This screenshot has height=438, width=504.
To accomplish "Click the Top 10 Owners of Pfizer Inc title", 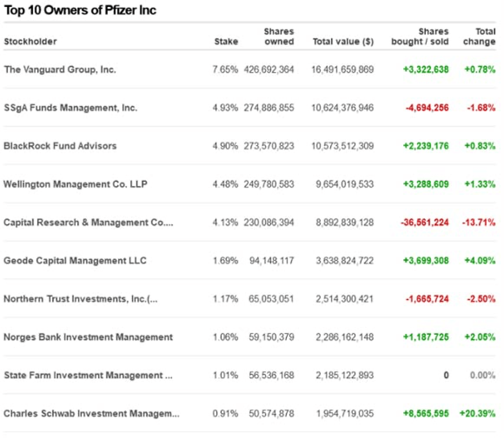I will [80, 10].
